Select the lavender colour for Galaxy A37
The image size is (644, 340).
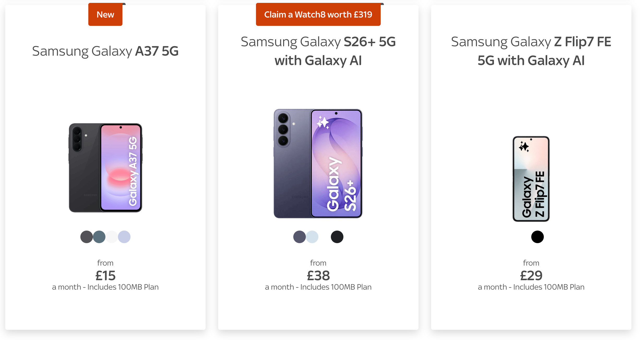pyautogui.click(x=124, y=237)
